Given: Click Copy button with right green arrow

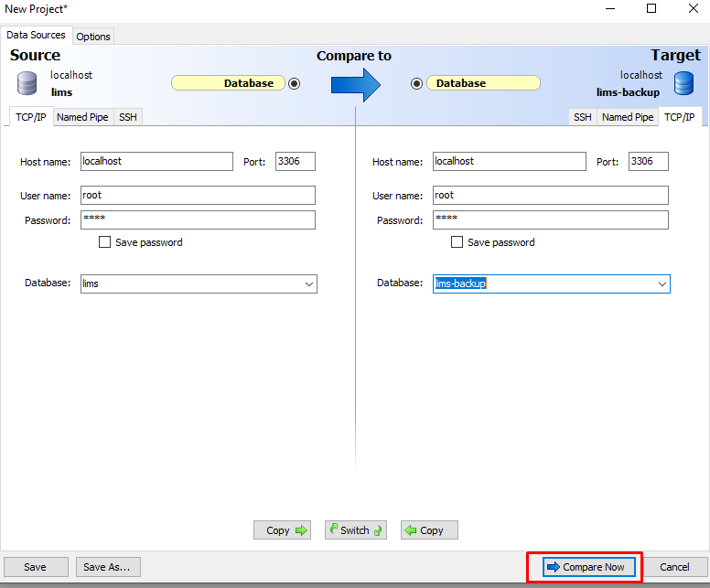Looking at the screenshot, I should point(282,530).
